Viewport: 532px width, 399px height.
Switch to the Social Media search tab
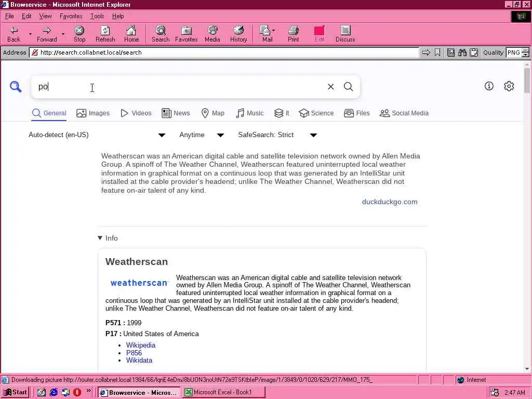(404, 113)
